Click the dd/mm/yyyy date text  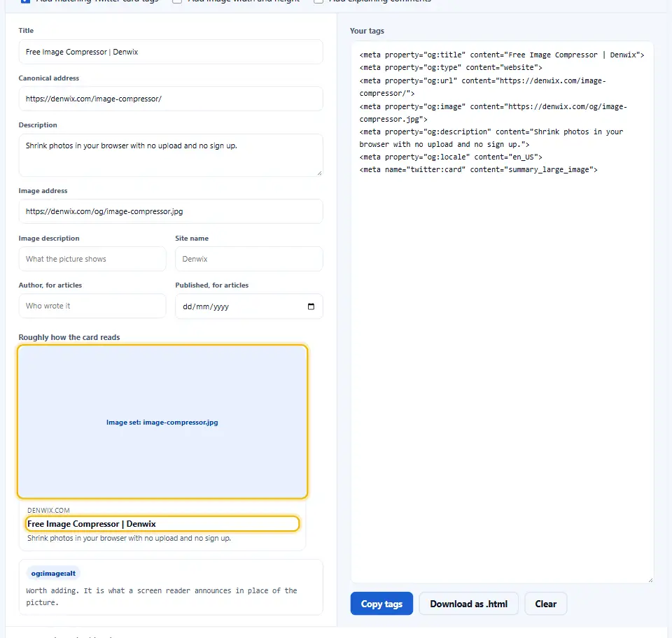tap(206, 306)
